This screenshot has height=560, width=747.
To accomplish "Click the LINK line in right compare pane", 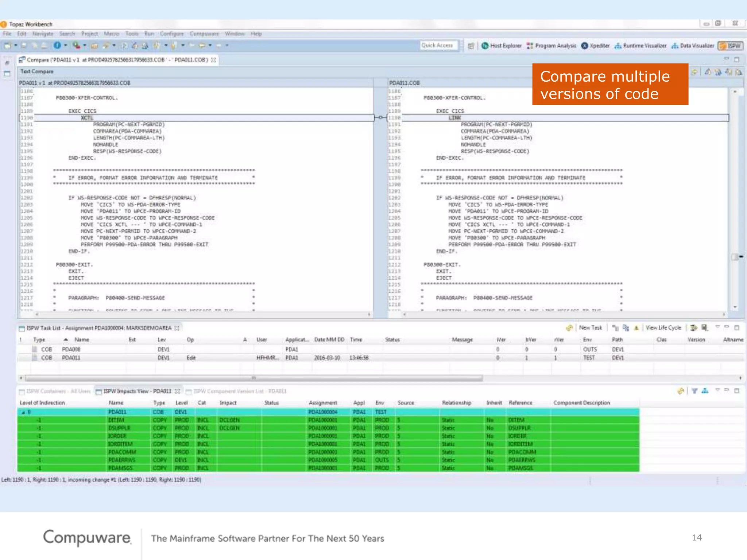I will [558, 118].
